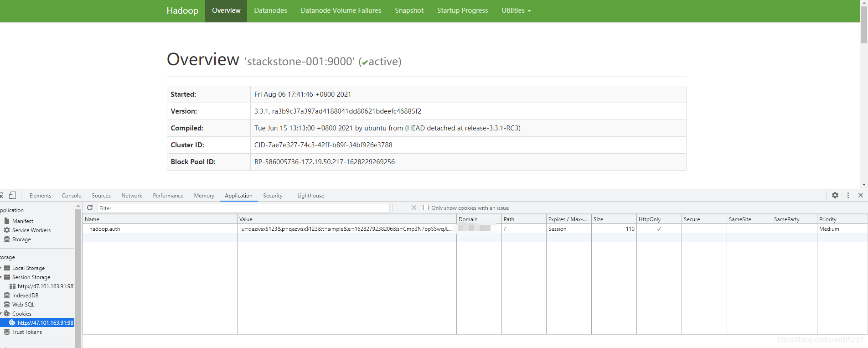Open the Startup Progress page
This screenshot has width=868, height=348.
462,10
